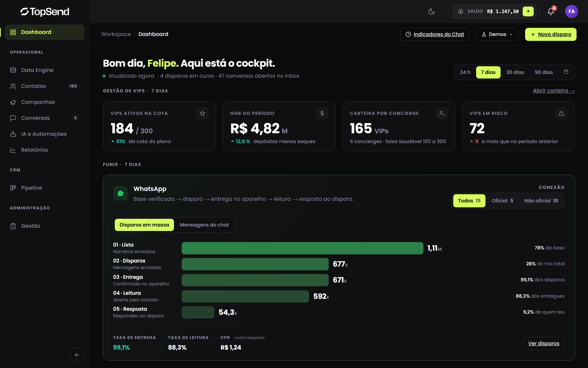The height and width of the screenshot is (368, 588).
Task: Click the 04 Leitura funnel bar
Action: 245,296
